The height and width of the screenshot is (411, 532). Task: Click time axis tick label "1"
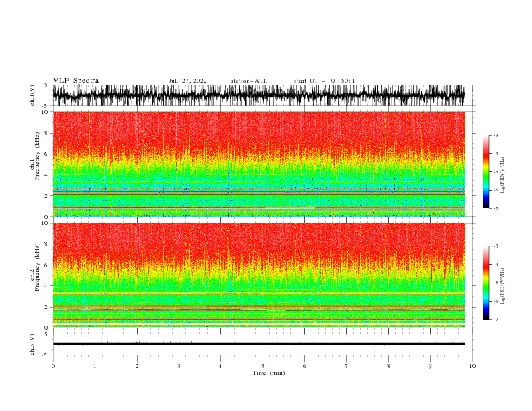95,366
